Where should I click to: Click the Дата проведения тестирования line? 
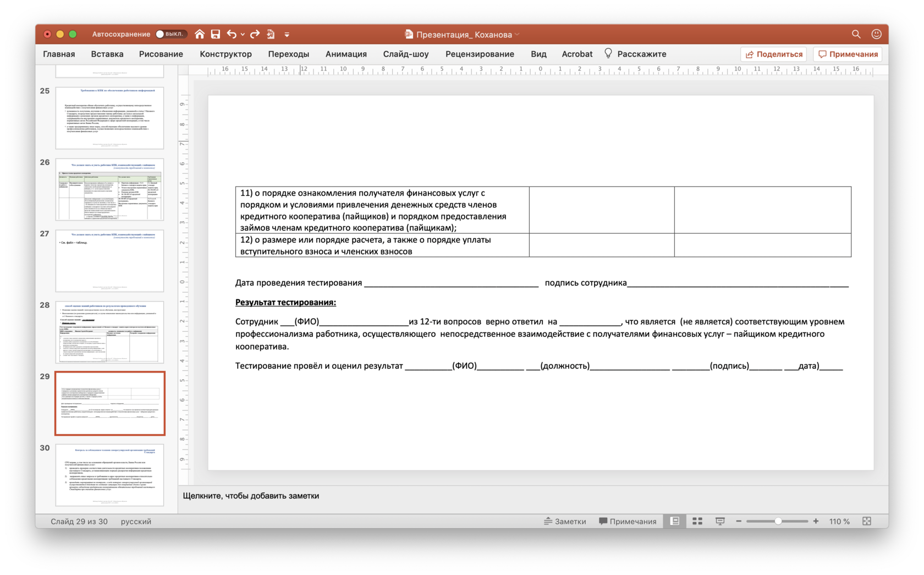click(387, 283)
